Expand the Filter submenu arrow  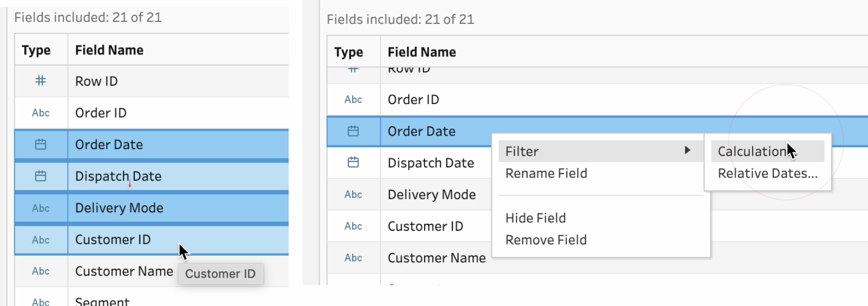click(x=687, y=151)
